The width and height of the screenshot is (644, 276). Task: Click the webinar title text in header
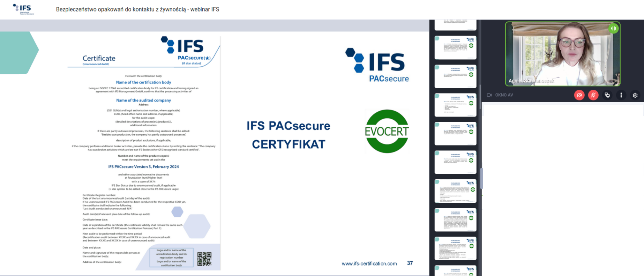click(x=137, y=9)
